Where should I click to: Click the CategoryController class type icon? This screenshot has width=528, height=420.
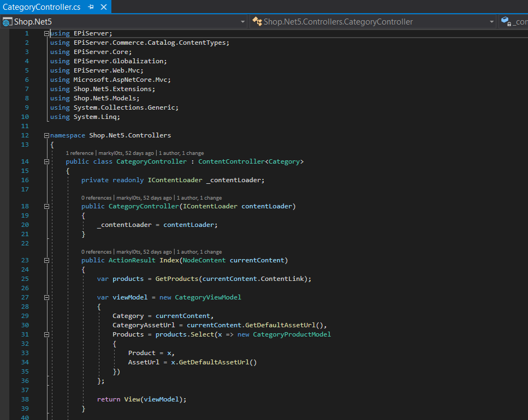[257, 22]
